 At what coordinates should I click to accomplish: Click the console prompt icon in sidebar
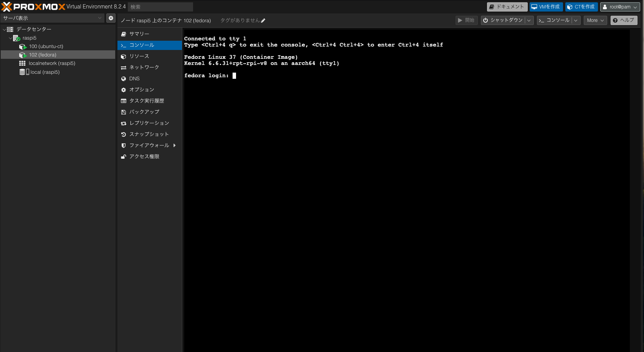click(124, 45)
